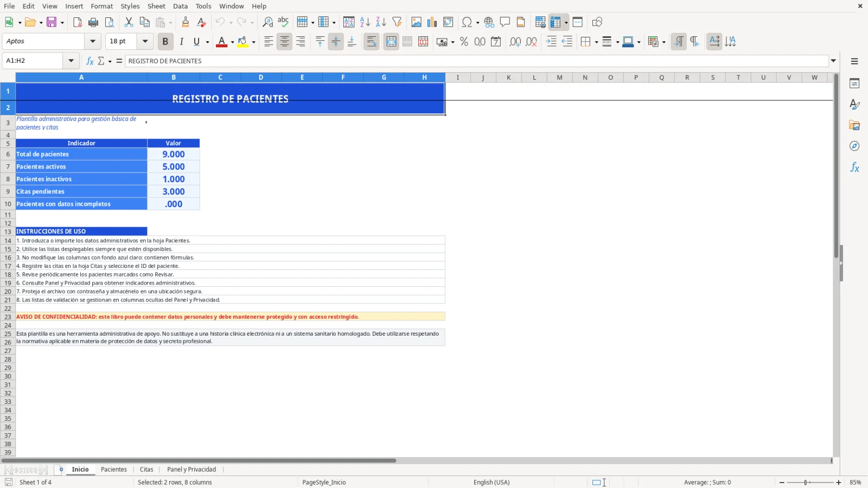This screenshot has height=488, width=868.
Task: Save the document with the Save icon
Action: point(52,22)
